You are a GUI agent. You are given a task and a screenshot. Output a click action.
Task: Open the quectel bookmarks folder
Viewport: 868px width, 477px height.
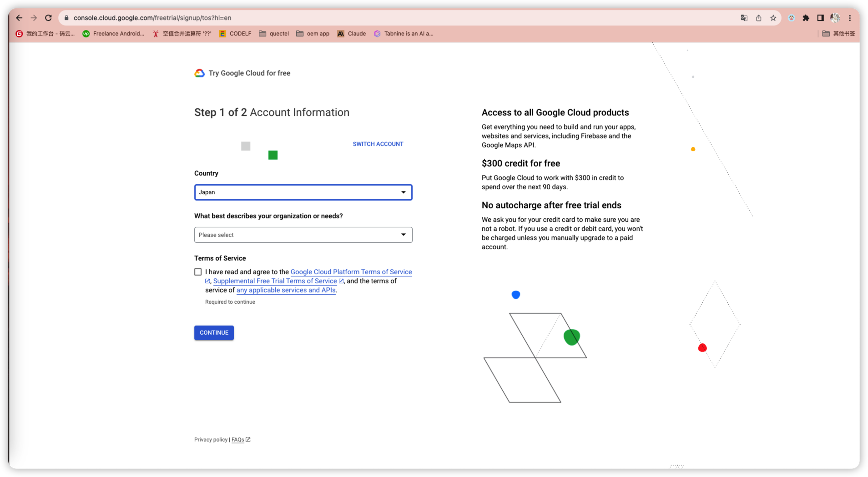pos(274,34)
